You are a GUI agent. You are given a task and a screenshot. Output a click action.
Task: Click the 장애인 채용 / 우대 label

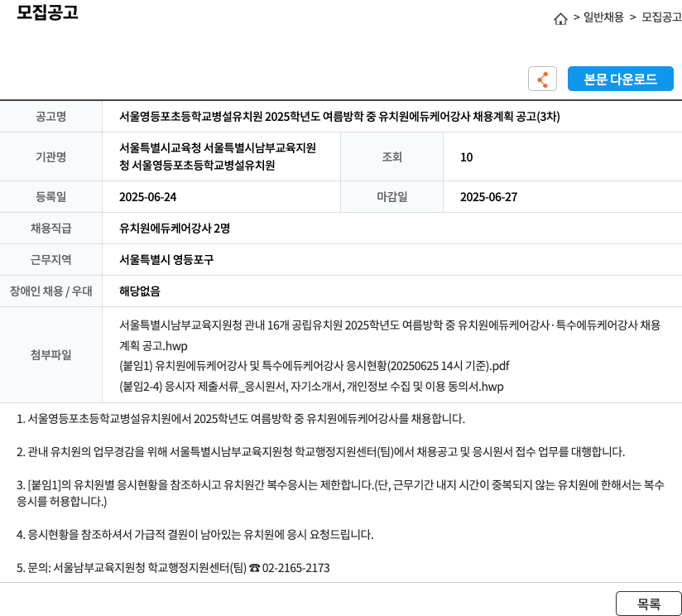[50, 291]
